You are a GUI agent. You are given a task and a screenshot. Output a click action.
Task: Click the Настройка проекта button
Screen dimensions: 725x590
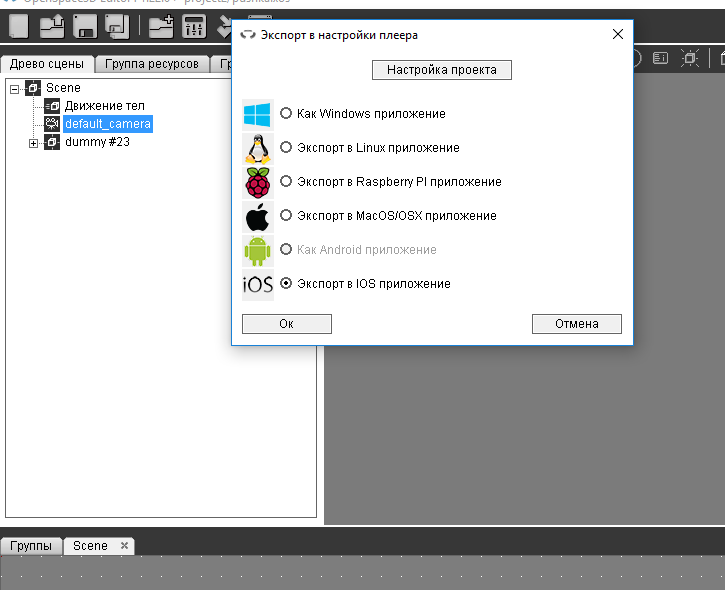(x=442, y=70)
